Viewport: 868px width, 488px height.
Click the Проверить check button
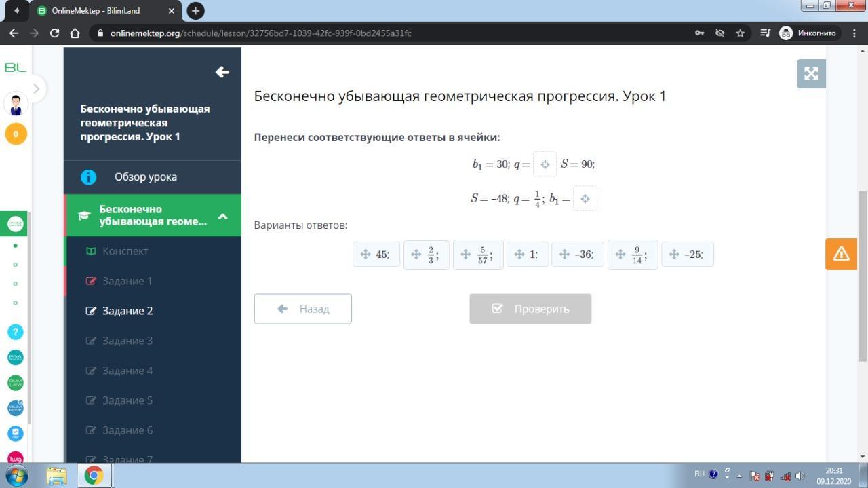click(530, 309)
